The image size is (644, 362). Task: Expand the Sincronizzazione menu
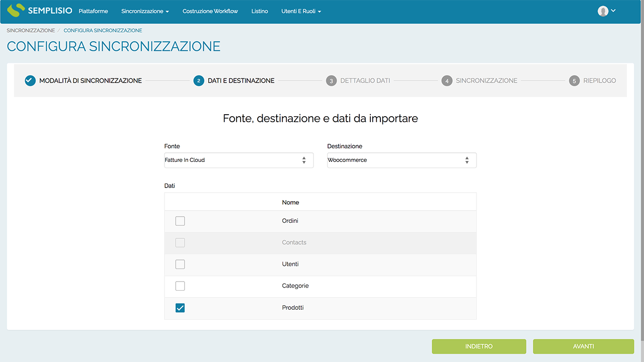[x=145, y=11]
